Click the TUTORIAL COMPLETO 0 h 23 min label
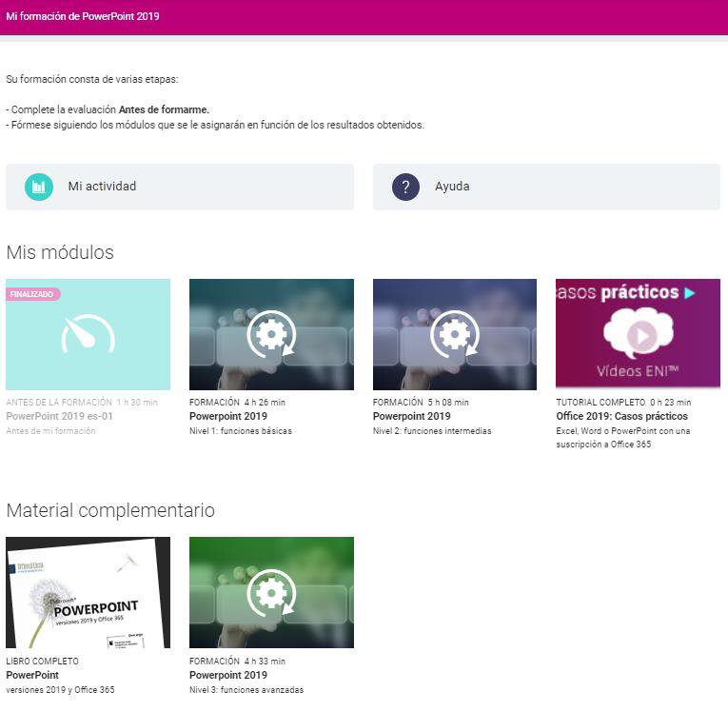The width and height of the screenshot is (728, 712). pos(623,403)
